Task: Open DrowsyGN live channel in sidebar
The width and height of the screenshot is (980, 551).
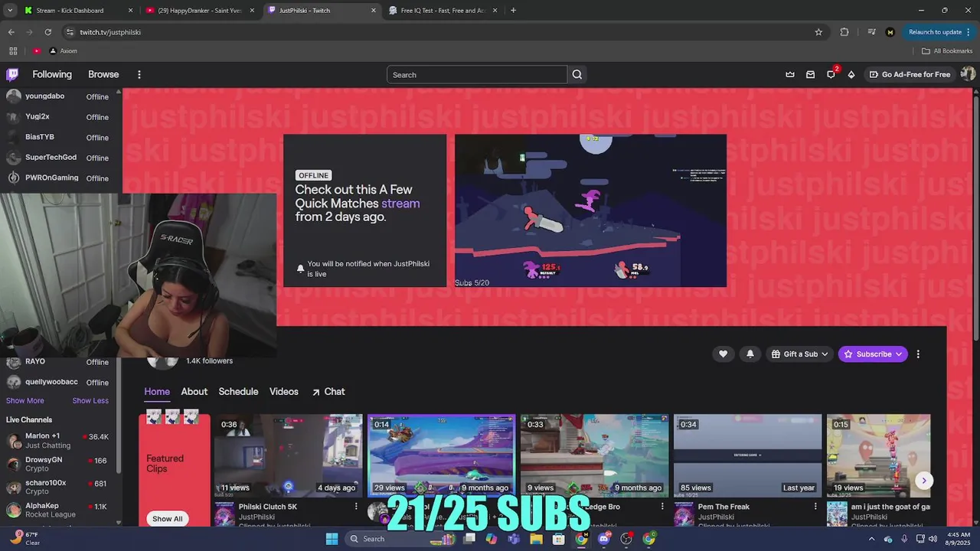Action: tap(60, 464)
